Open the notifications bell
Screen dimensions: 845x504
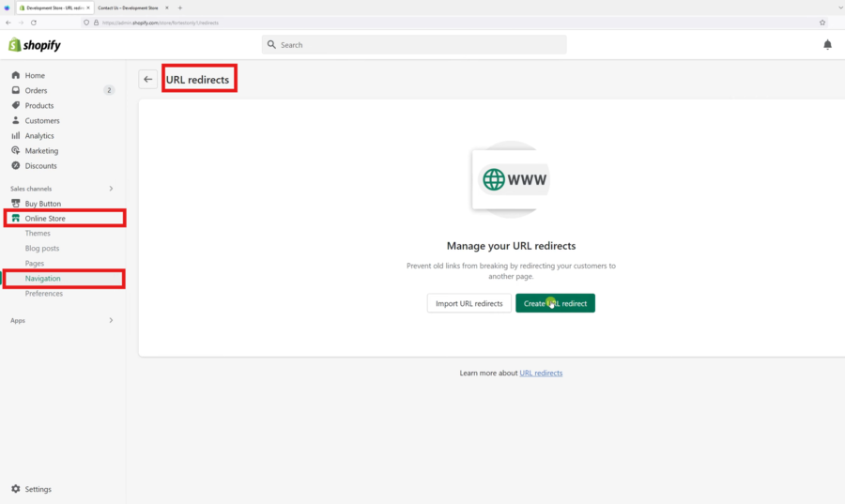827,45
